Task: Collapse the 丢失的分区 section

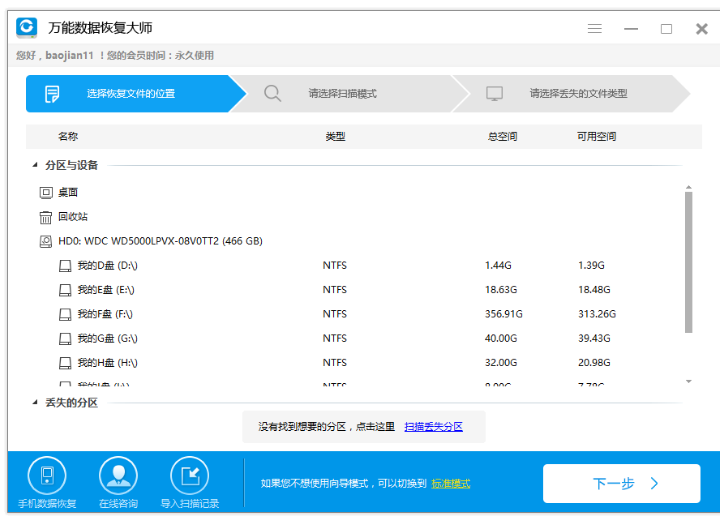Action: click(x=36, y=402)
